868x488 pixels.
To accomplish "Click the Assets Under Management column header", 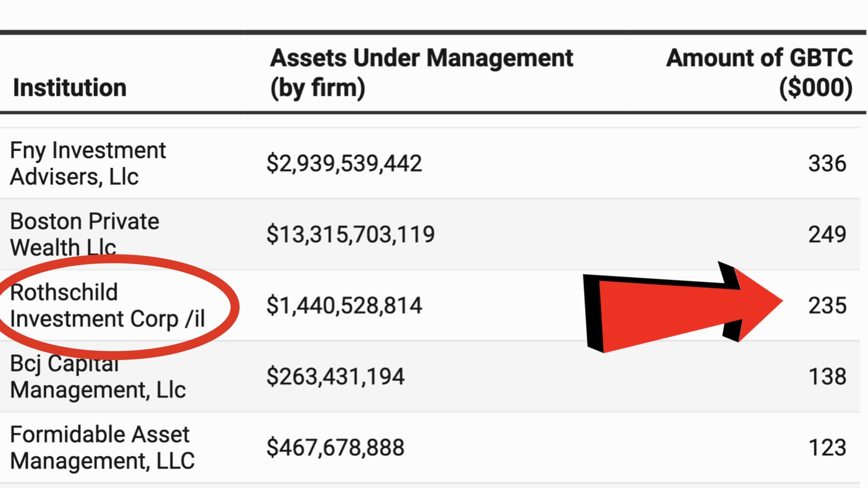I will pyautogui.click(x=421, y=73).
